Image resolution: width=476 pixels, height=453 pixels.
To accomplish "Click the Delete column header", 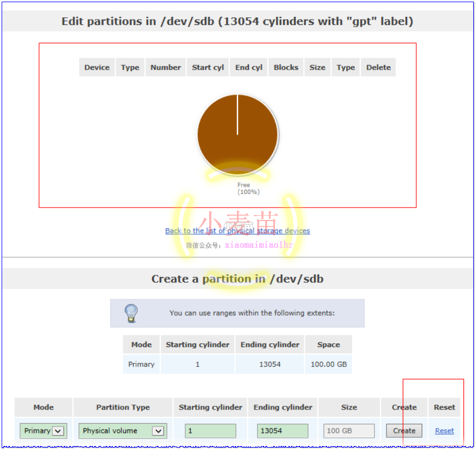I will pos(378,67).
